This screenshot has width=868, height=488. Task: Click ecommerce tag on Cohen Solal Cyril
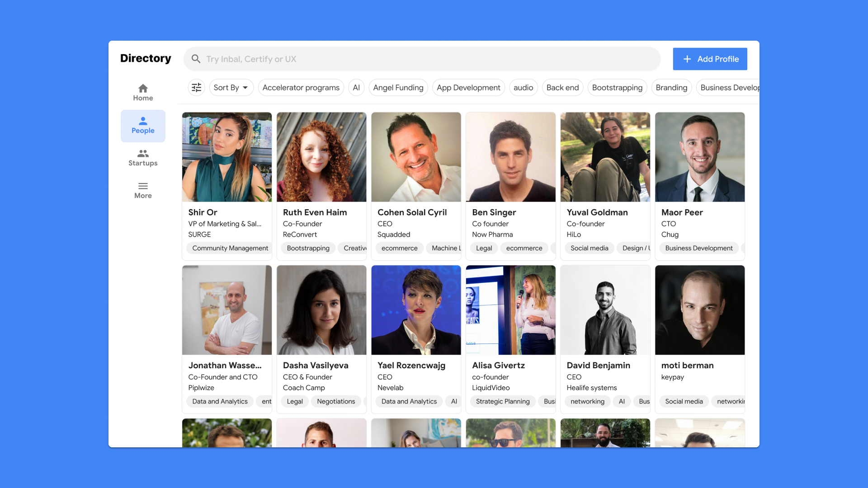399,248
